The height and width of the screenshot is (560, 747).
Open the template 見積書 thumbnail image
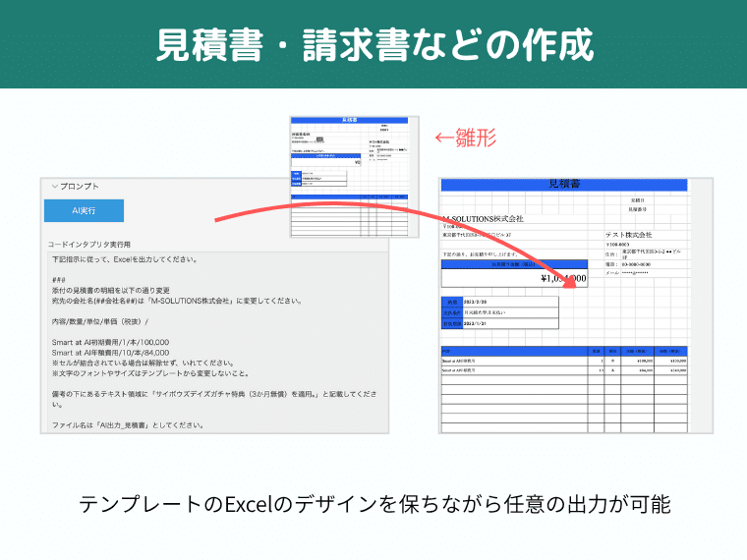pos(349,175)
